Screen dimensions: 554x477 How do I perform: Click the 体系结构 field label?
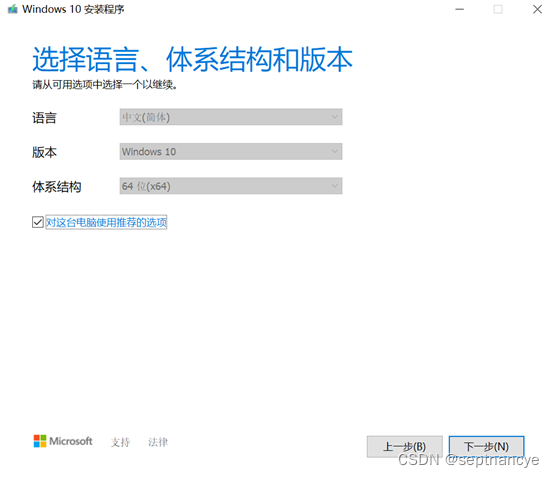click(57, 187)
